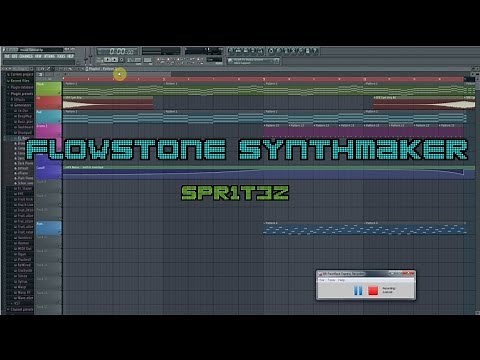Image resolution: width=480 pixels, height=360 pixels.
Task: Click the transport record button
Action: (x=122, y=60)
